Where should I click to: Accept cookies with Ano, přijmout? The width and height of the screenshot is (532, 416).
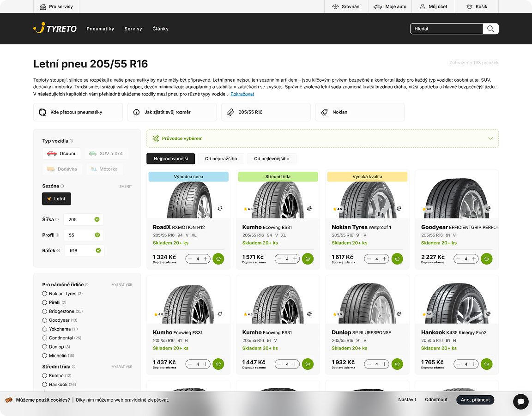click(475, 400)
